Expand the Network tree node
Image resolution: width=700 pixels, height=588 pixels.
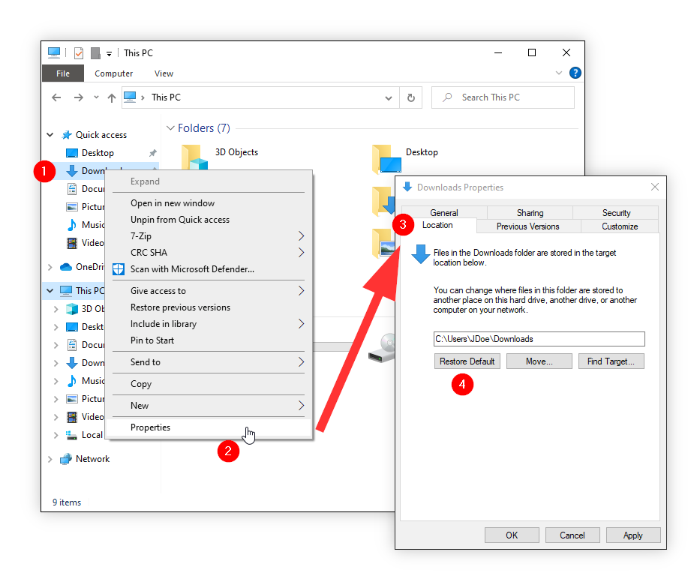[50, 459]
